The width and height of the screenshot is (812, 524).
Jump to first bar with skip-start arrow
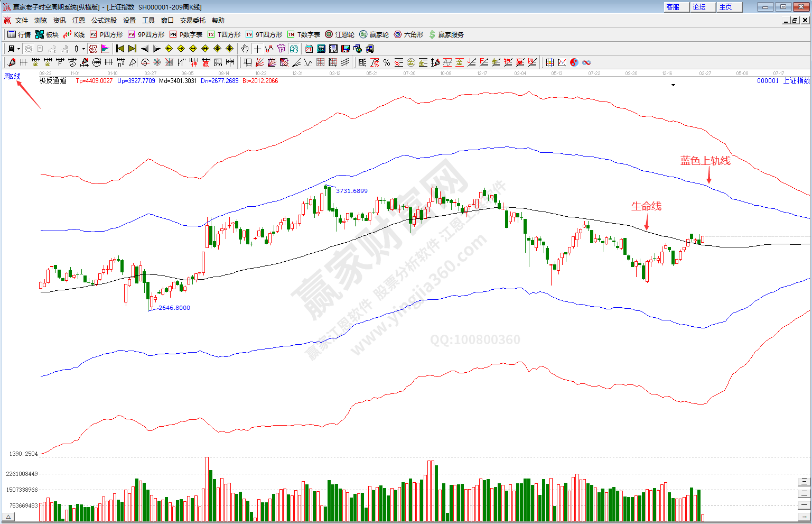120,49
